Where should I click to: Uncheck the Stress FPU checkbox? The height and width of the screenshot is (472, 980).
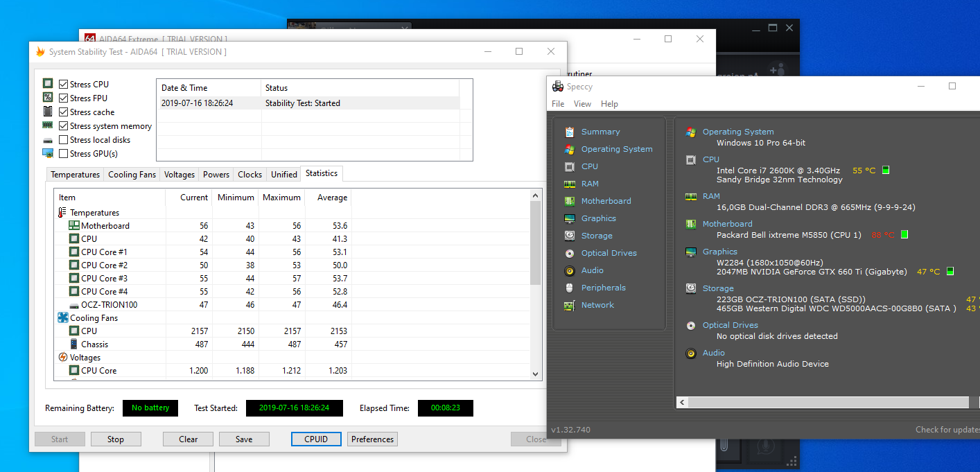pyautogui.click(x=64, y=98)
